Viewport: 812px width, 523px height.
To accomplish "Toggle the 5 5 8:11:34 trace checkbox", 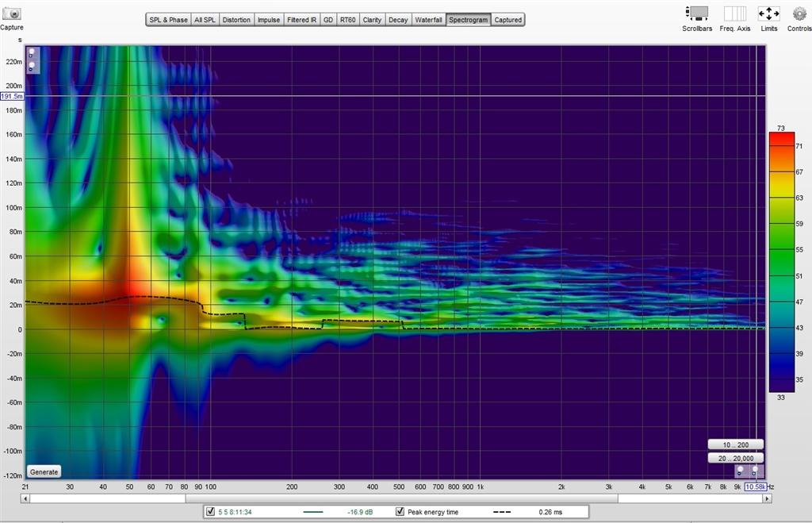I will tap(210, 512).
